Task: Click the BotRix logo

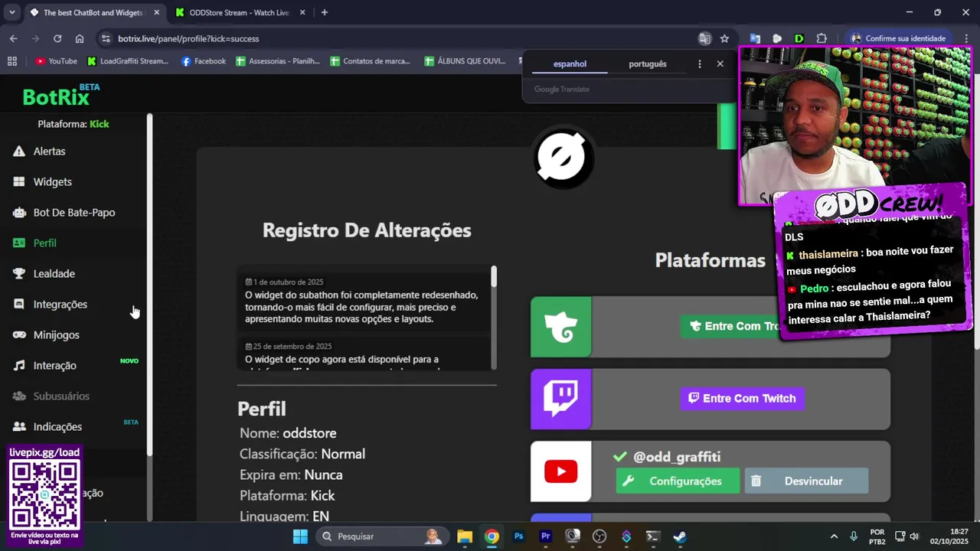Action: [60, 96]
